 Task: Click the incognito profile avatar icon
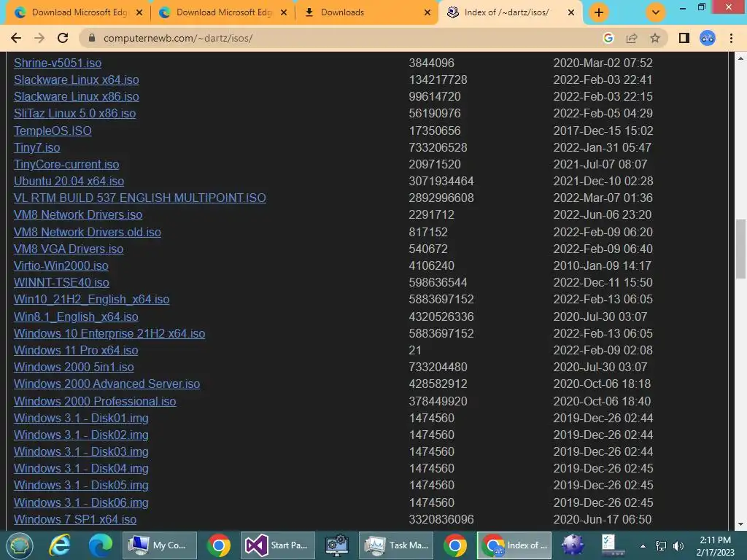pos(708,38)
